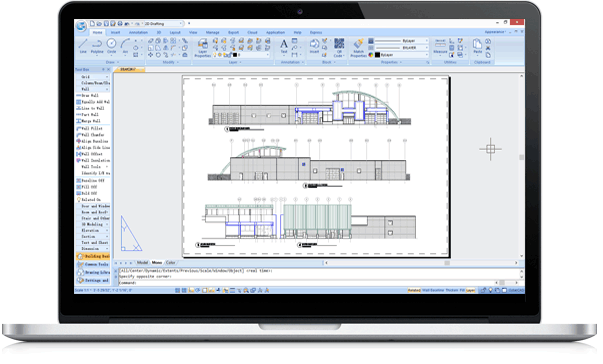Viewport: 603px width, 364px height.
Task: Choose the Arc drawing tool
Action: click(x=125, y=46)
